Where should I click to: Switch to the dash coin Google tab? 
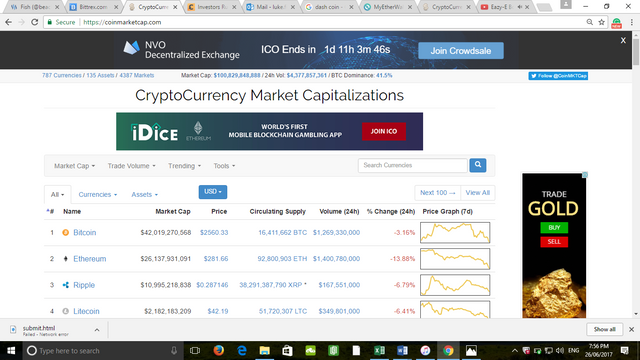tap(329, 7)
